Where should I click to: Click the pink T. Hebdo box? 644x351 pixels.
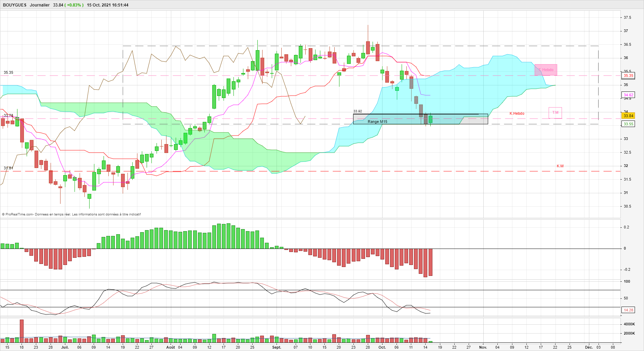(546, 70)
